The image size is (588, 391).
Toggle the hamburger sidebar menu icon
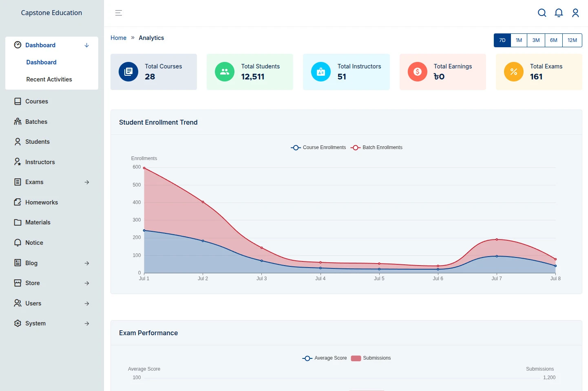[119, 13]
